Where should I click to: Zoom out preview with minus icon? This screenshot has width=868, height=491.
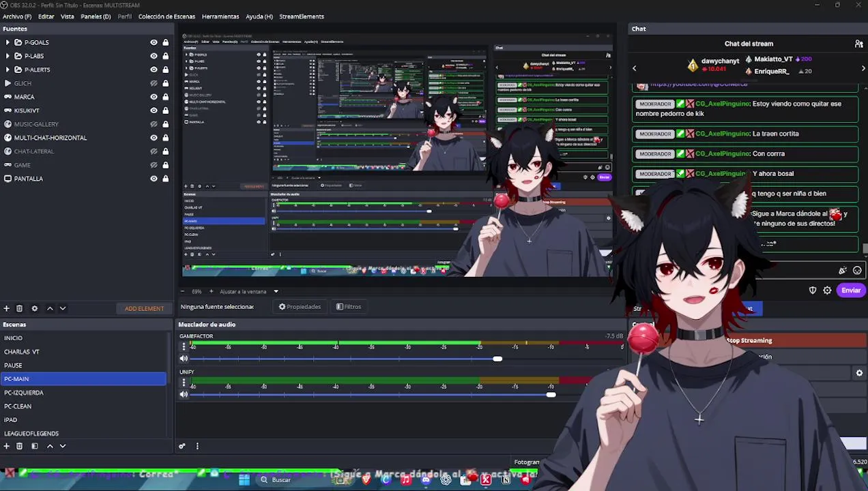182,291
